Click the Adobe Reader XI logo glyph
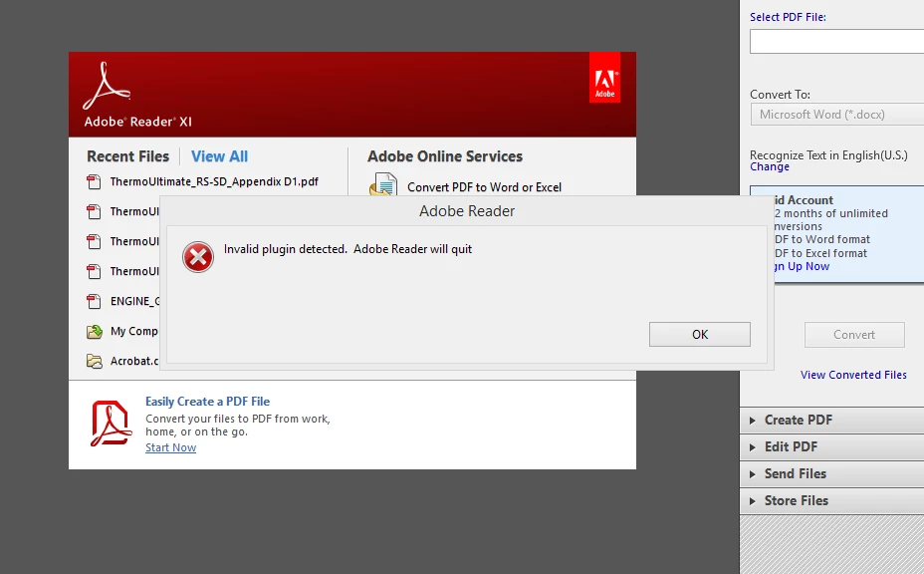The height and width of the screenshot is (574, 924). pyautogui.click(x=107, y=86)
